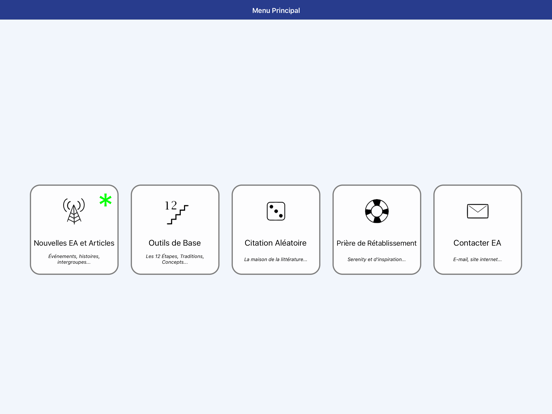Screen dimensions: 552x414
Task: Open Prière de Rétablissement title
Action: tap(377, 243)
